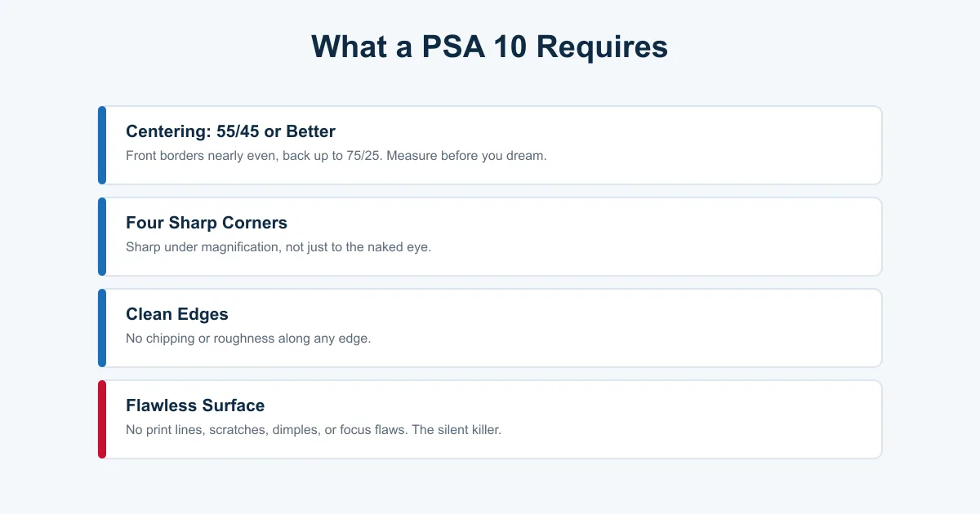Viewport: 980px width, 514px height.
Task: Click the 'No chipping or roughness' description
Action: (248, 338)
